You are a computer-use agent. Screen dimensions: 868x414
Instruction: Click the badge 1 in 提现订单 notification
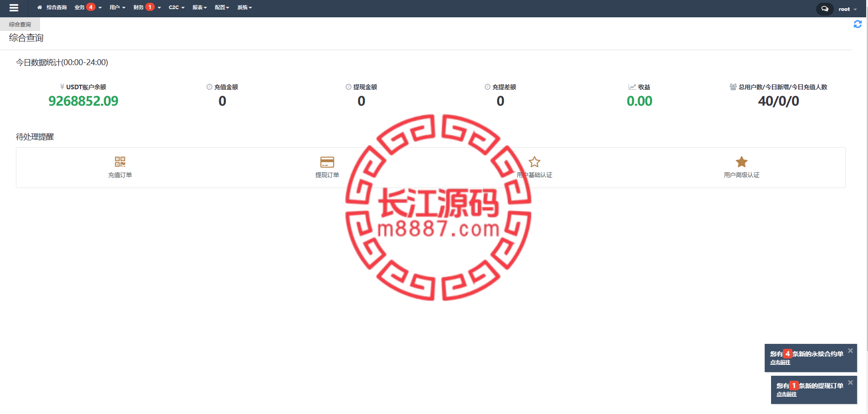click(x=794, y=386)
